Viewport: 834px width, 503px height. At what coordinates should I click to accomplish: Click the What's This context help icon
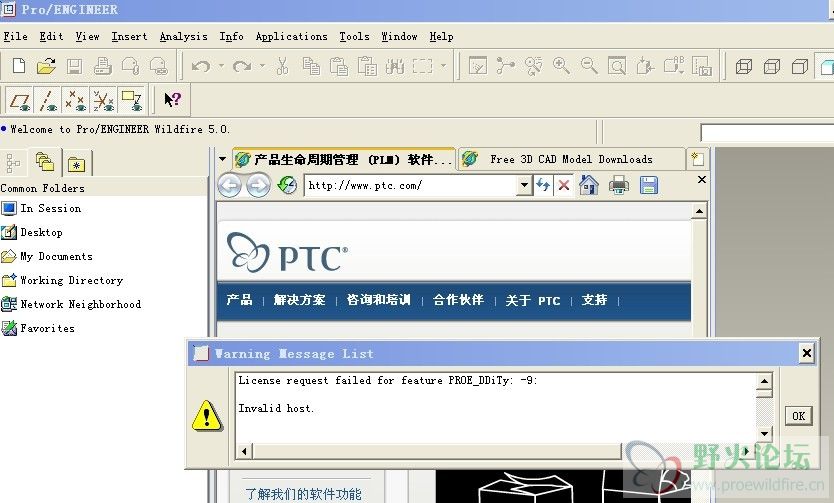pyautogui.click(x=172, y=99)
